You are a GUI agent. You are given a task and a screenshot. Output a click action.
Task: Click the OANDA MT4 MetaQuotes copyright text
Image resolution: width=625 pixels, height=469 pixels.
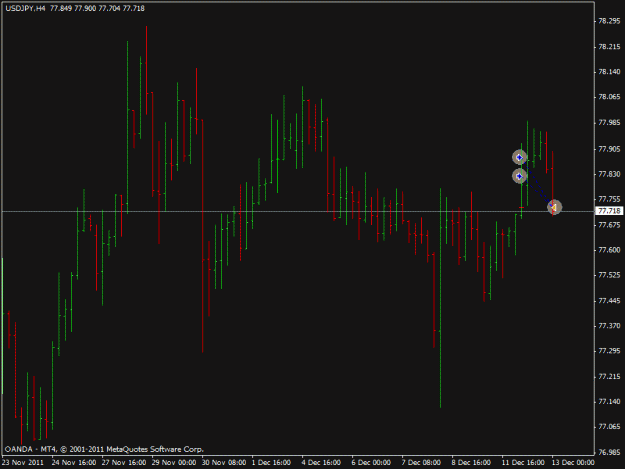pyautogui.click(x=104, y=449)
